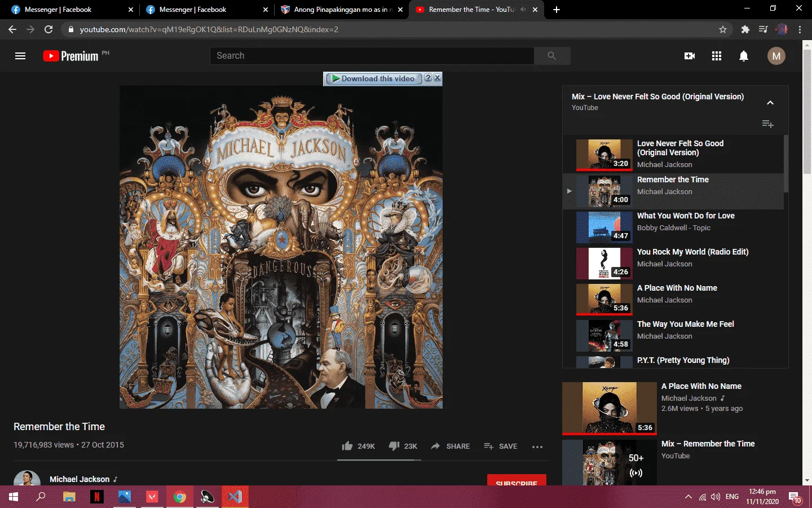Open the Windows notification center
Viewport: 812px width, 508px height.
795,497
